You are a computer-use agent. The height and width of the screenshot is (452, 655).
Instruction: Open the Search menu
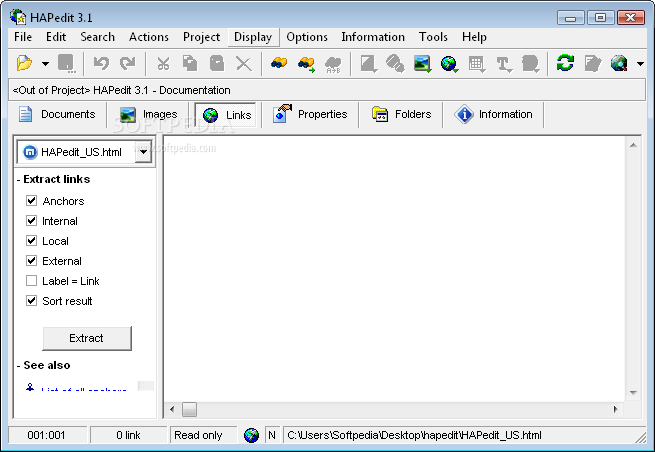[x=97, y=37]
